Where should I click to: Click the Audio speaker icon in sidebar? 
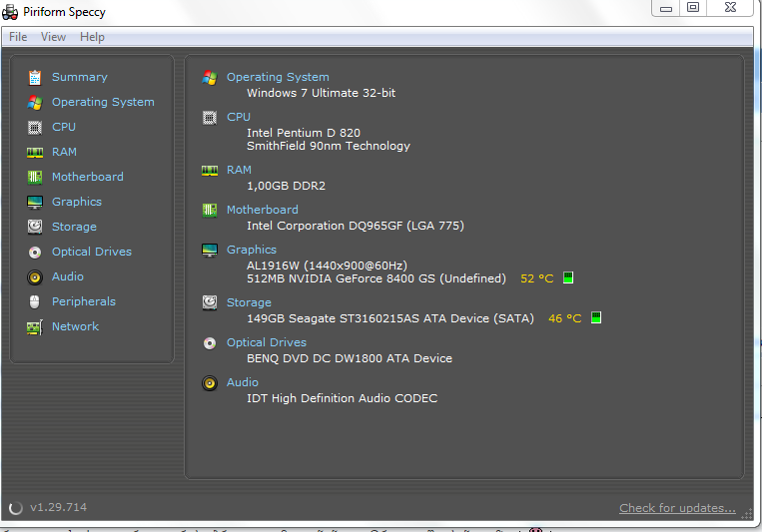click(x=35, y=276)
